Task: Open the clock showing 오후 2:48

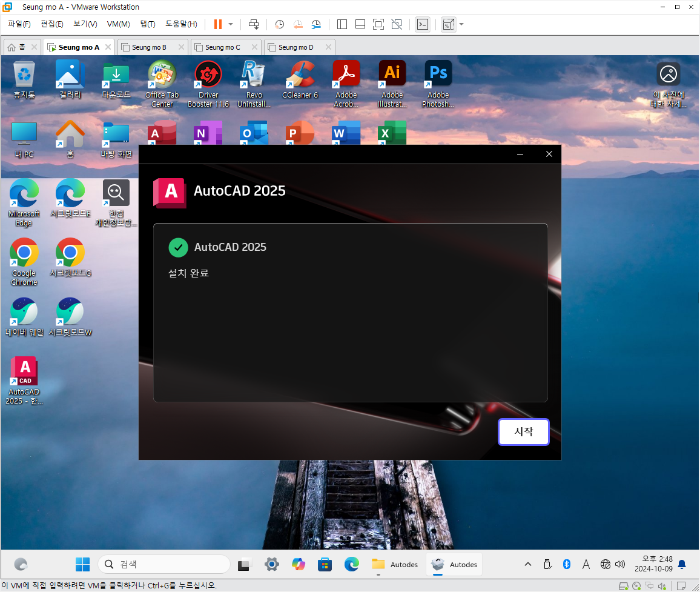Action: pos(653,564)
